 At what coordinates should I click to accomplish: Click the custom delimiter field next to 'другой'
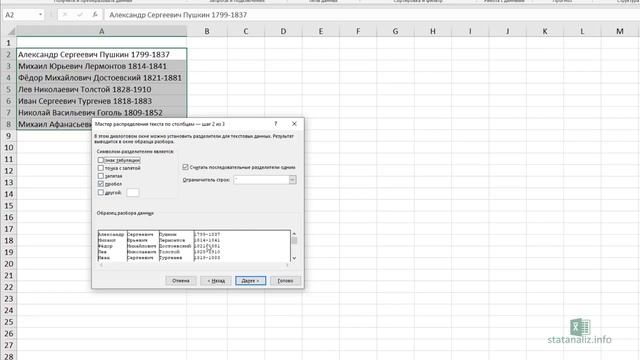coord(133,193)
